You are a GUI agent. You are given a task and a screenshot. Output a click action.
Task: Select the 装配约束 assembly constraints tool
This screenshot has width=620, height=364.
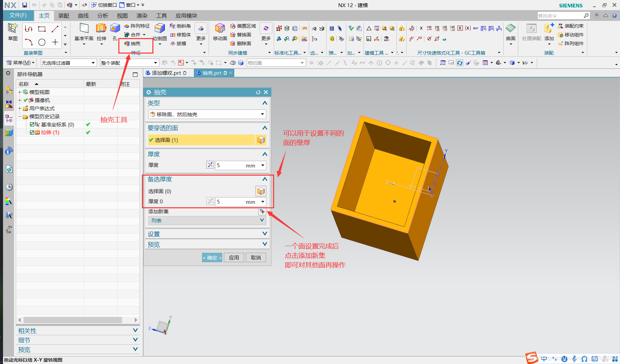click(x=571, y=26)
